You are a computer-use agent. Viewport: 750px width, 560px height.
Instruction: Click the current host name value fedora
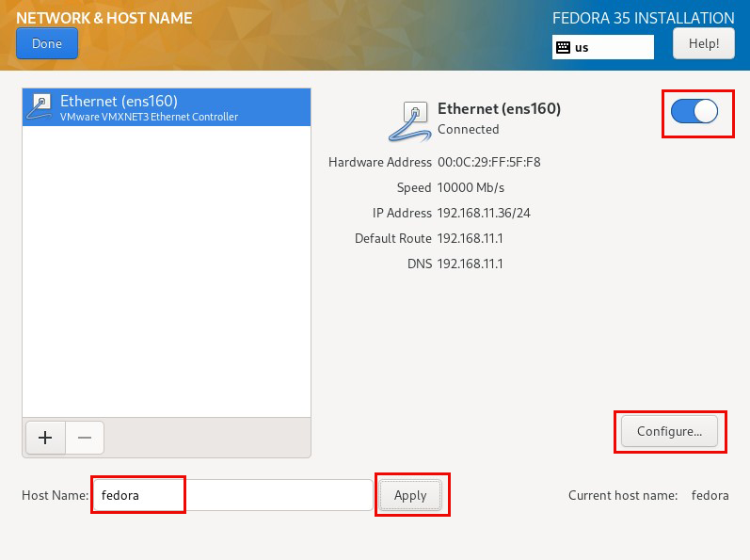coord(710,495)
